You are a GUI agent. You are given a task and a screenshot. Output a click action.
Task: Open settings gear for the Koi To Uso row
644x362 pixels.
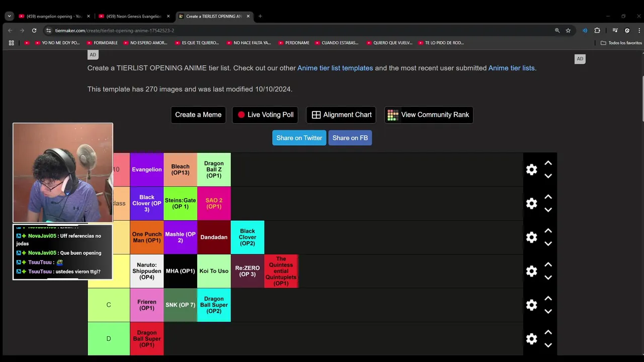[531, 271]
